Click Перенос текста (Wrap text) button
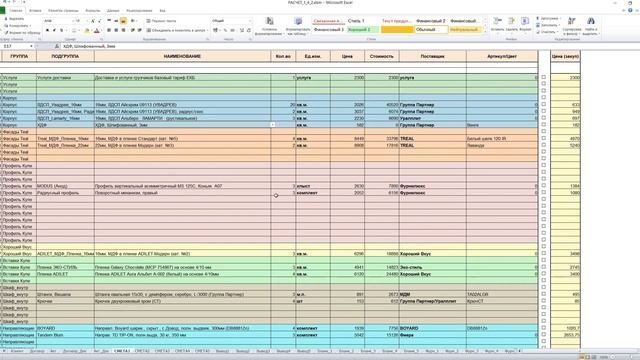640x360 pixels. (x=161, y=21)
